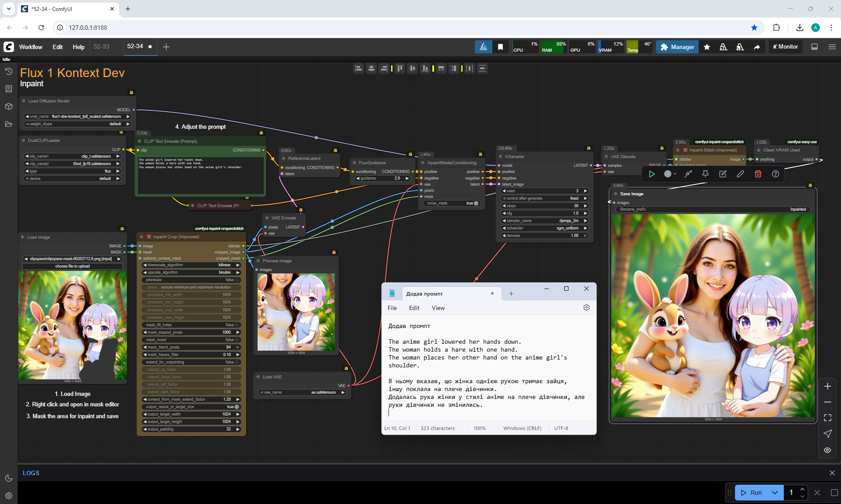Click the share arrow icon in top bar
This screenshot has height=504, width=841.
756,47
